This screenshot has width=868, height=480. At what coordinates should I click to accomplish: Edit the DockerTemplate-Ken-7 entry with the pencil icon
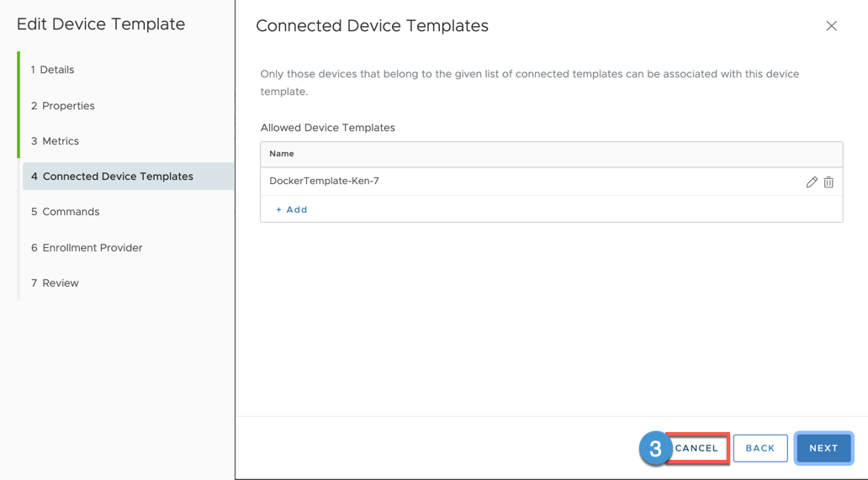click(811, 182)
